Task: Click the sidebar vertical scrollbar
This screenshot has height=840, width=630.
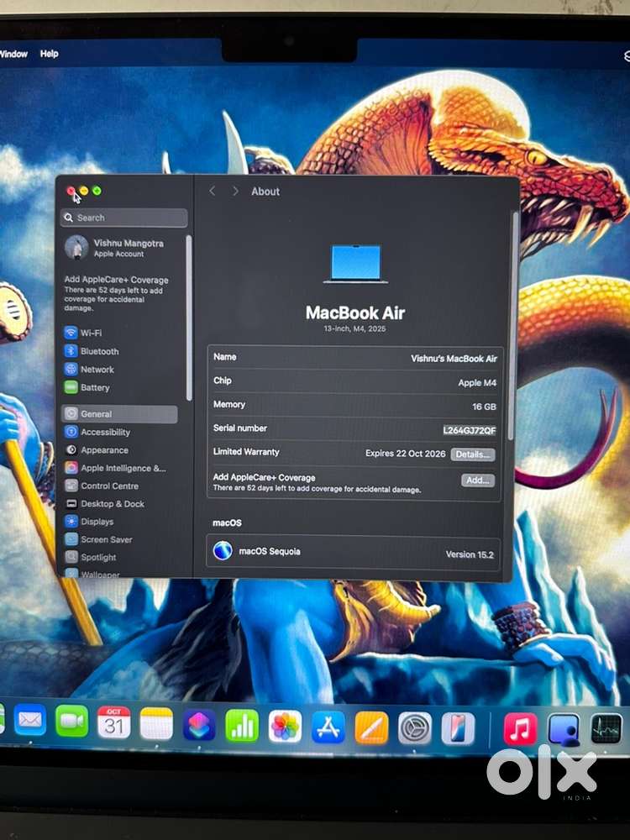Action: 188,318
